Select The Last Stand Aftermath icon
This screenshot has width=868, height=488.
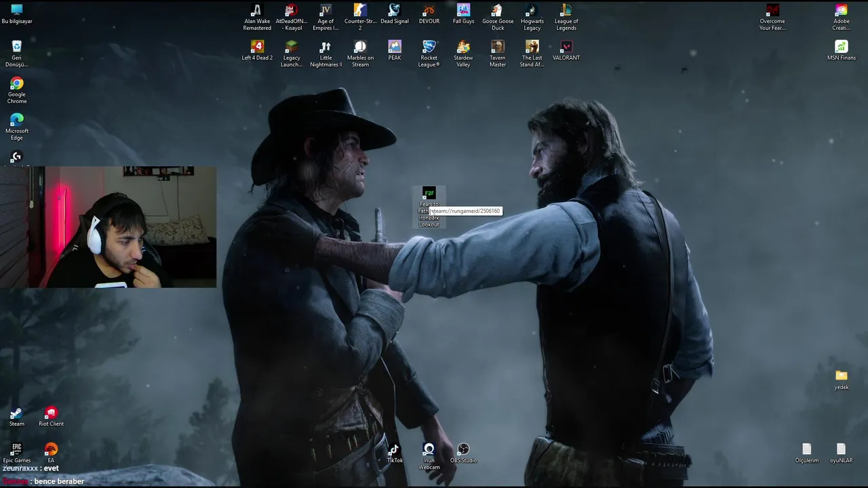click(532, 54)
